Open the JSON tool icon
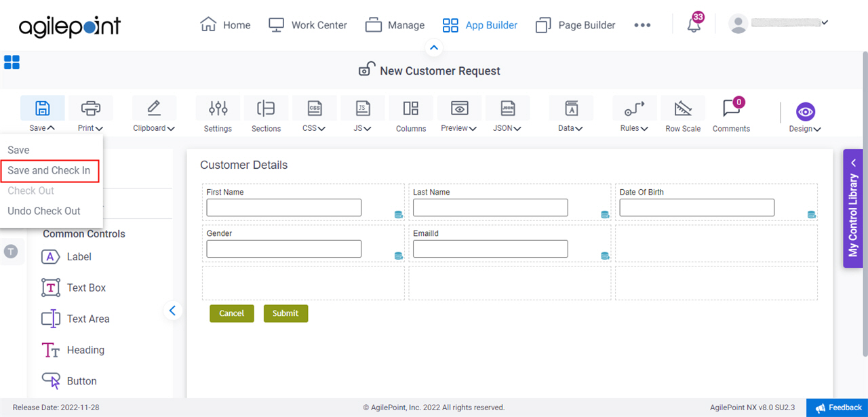868x417 pixels. coord(507,108)
